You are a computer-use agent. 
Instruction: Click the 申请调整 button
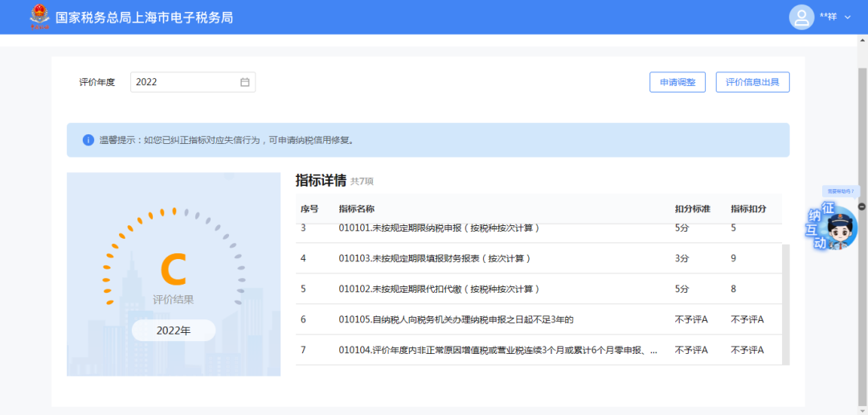point(678,82)
